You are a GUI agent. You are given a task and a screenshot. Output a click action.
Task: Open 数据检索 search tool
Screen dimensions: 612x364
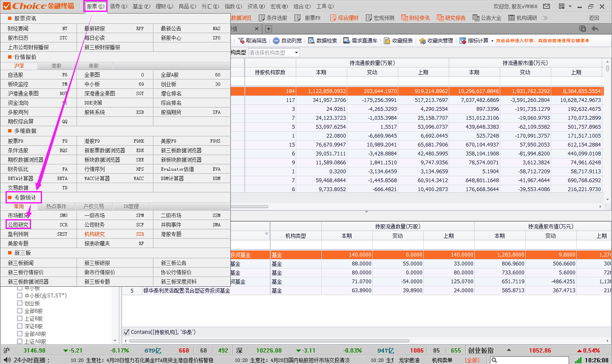312,41
